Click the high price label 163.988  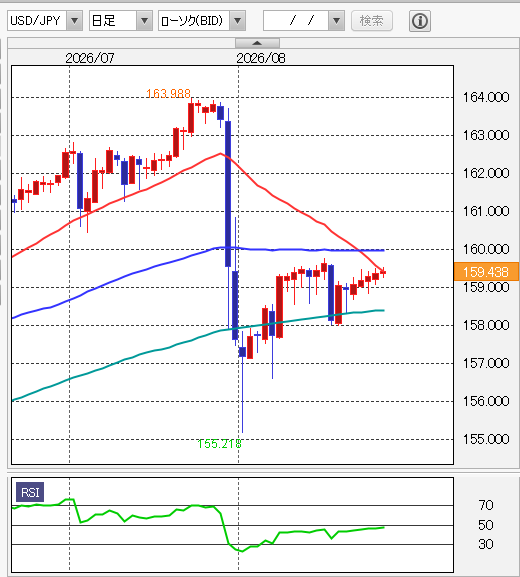coord(168,93)
